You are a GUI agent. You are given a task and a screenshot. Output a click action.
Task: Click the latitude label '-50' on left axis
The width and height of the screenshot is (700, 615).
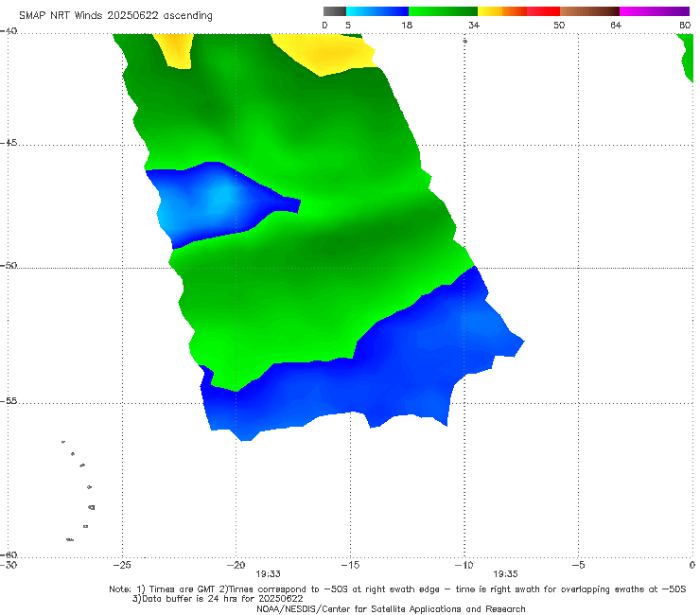click(9, 266)
